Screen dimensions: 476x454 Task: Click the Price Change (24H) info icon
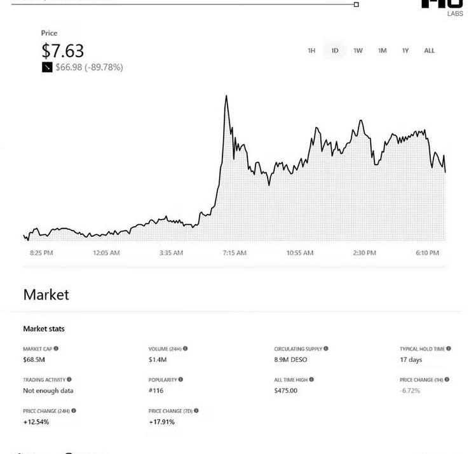point(74,411)
